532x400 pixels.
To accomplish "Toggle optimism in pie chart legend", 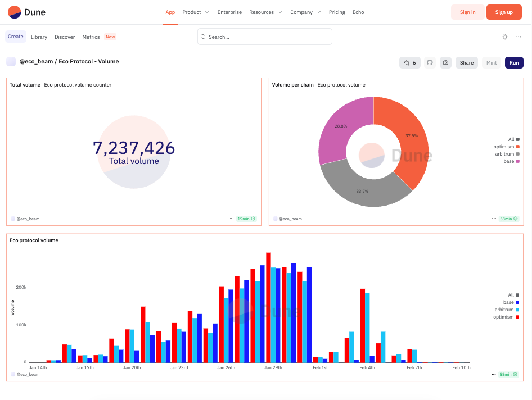I will 507,147.
